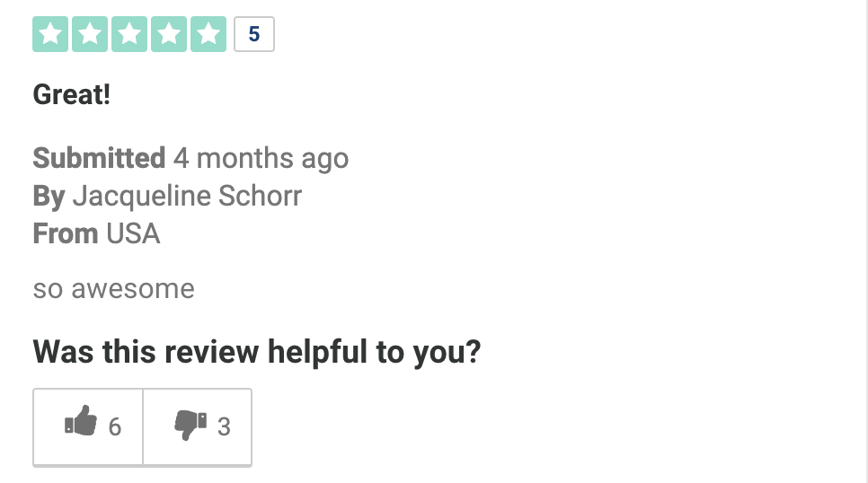Click the USA country text

[x=133, y=233]
